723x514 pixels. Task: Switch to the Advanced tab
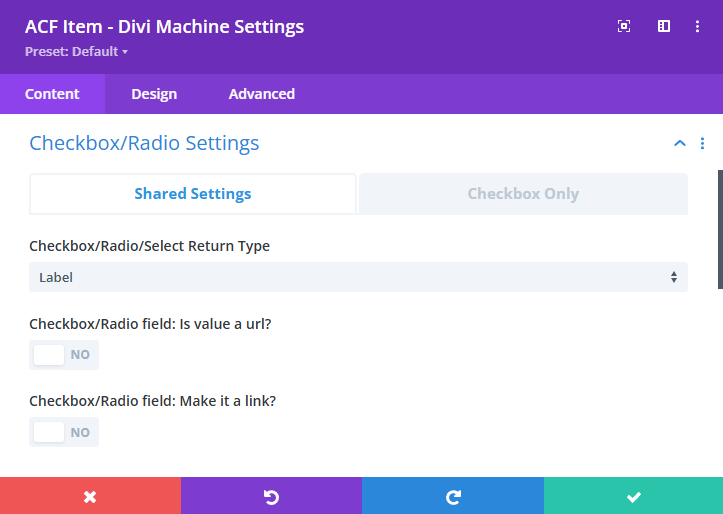click(x=261, y=94)
